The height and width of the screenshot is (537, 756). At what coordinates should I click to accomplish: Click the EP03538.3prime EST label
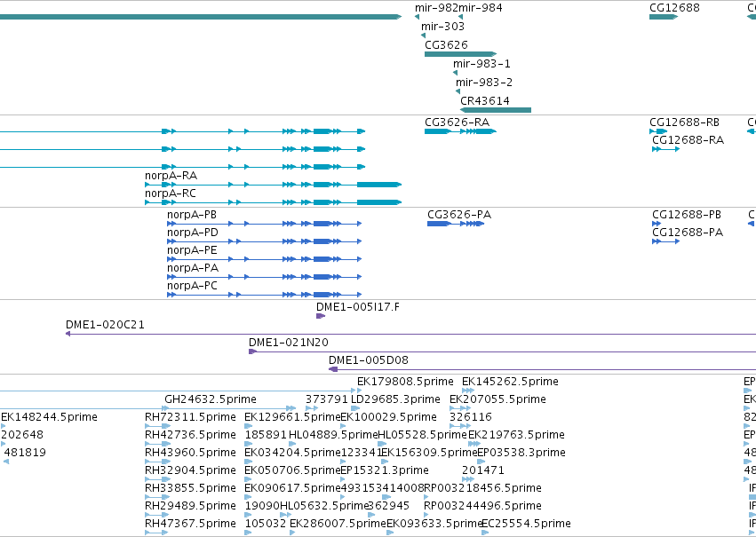tap(521, 453)
